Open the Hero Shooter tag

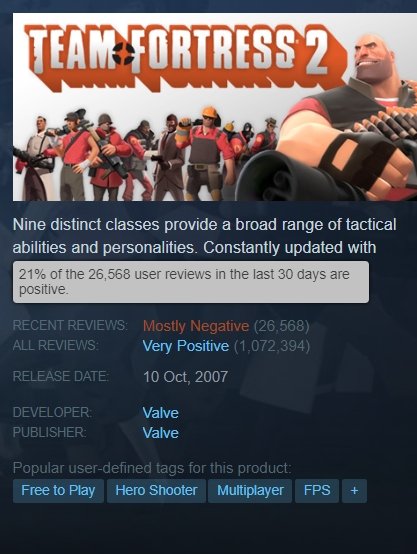(156, 491)
